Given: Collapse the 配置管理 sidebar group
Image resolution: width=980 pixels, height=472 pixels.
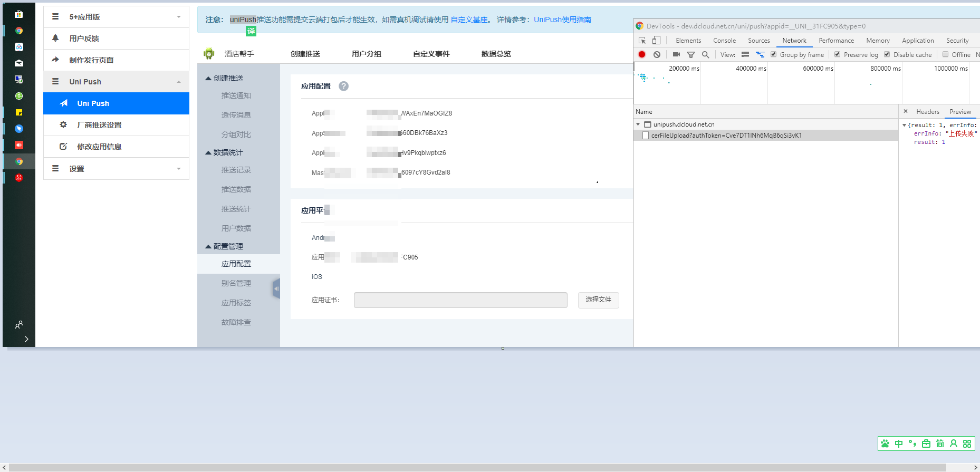Looking at the screenshot, I should coord(208,246).
